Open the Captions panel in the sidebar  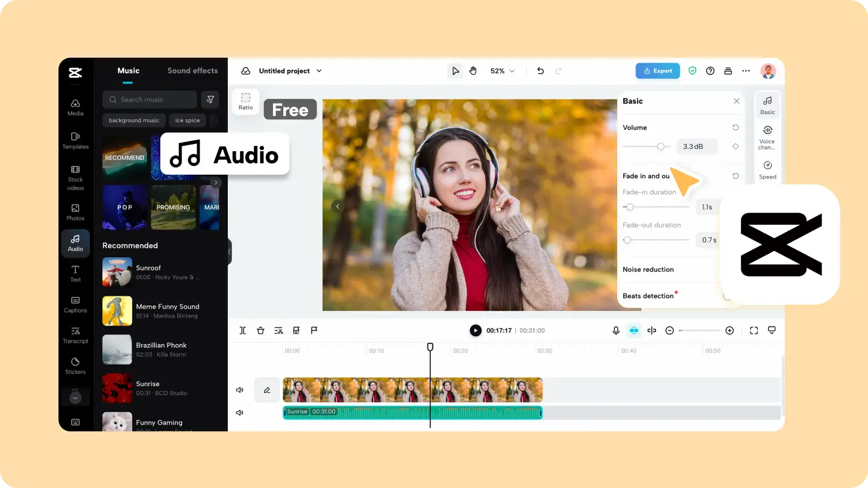75,305
